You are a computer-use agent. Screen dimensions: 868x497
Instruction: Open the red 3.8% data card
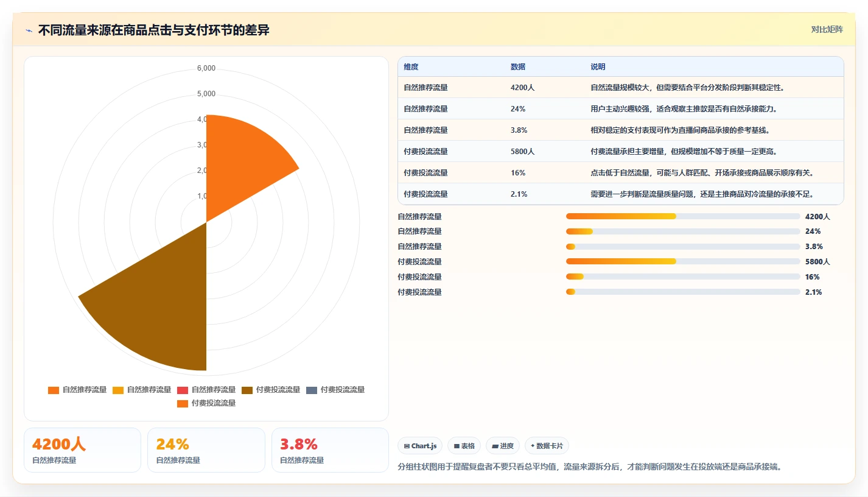click(x=330, y=450)
